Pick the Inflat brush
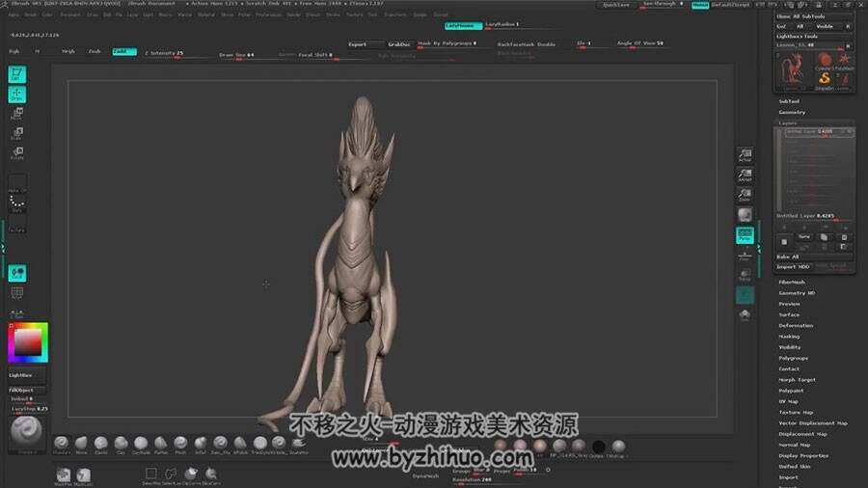 [201, 445]
